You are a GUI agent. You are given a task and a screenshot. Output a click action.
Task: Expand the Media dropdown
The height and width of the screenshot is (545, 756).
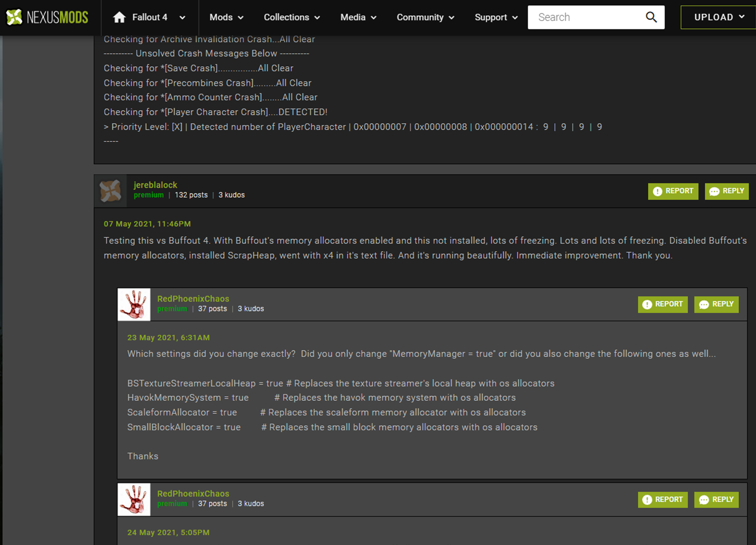[358, 18]
